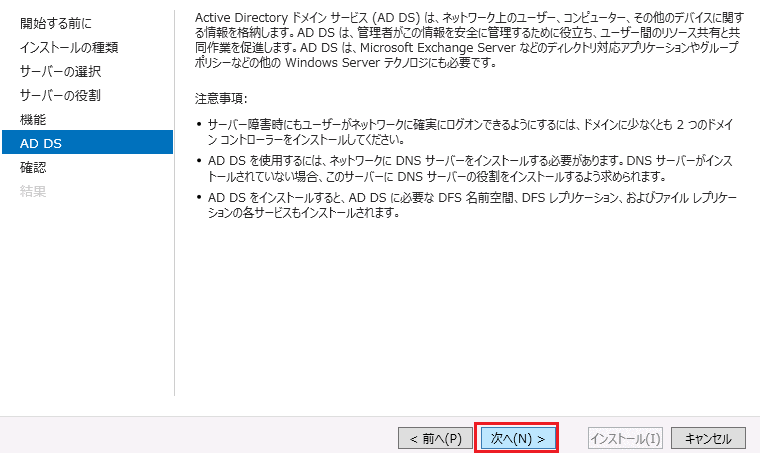Cancel the wizard with キャンセル
760x453 pixels.
[x=708, y=438]
